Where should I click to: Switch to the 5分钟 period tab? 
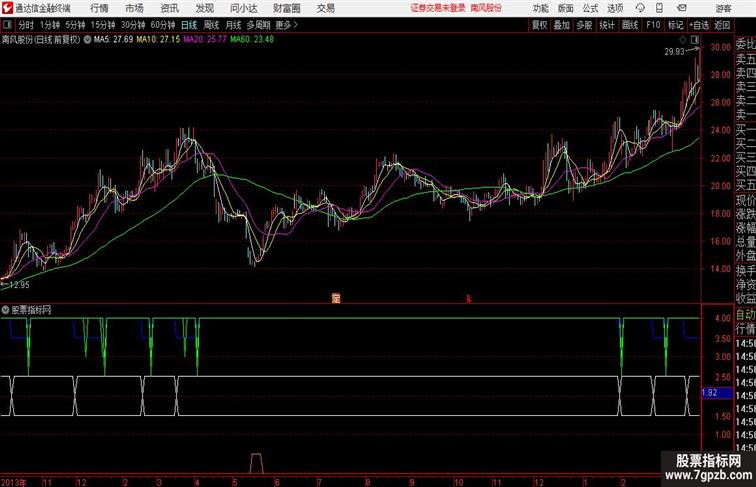(x=75, y=25)
